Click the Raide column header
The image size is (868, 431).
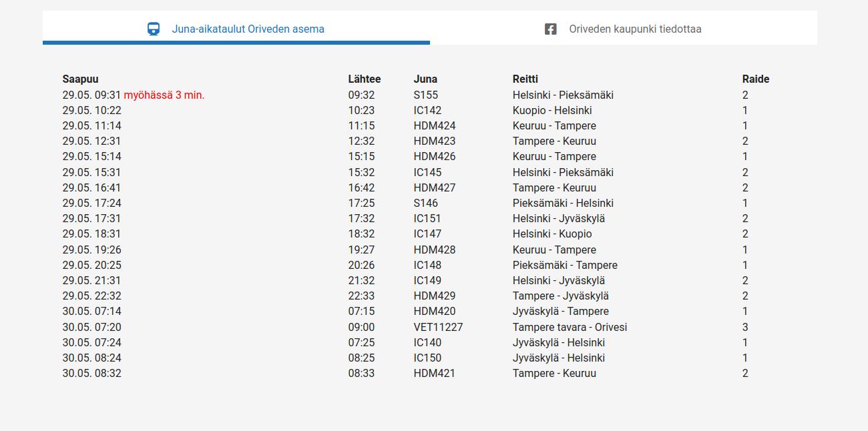pyautogui.click(x=756, y=79)
